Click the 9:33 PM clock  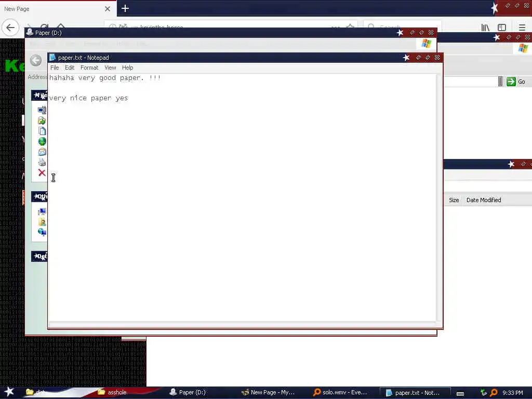point(512,393)
